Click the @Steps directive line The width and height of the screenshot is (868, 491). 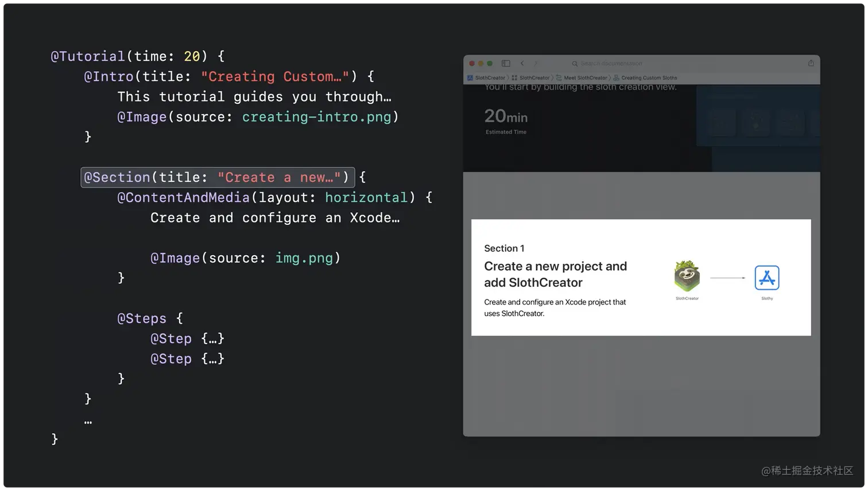click(x=150, y=318)
